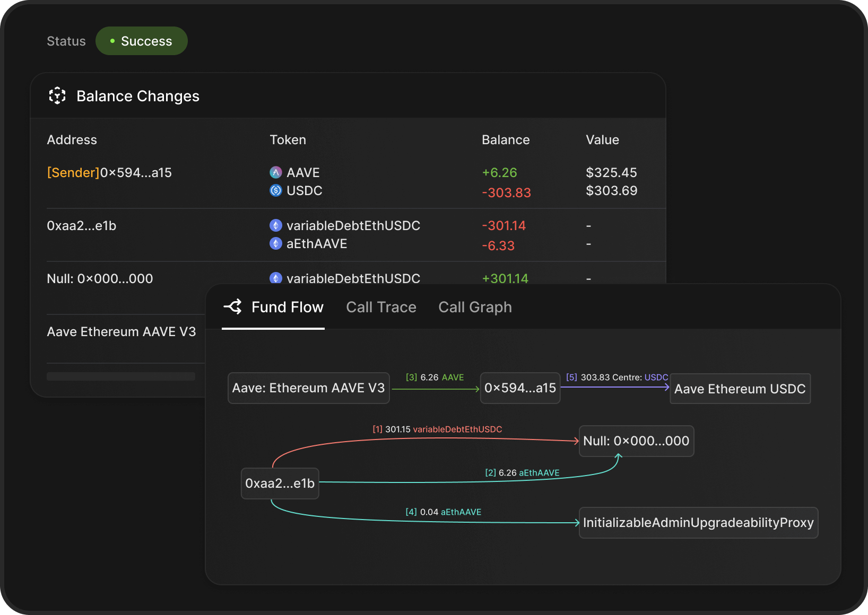Click the $325.45 value cell
The width and height of the screenshot is (868, 615).
coord(611,173)
